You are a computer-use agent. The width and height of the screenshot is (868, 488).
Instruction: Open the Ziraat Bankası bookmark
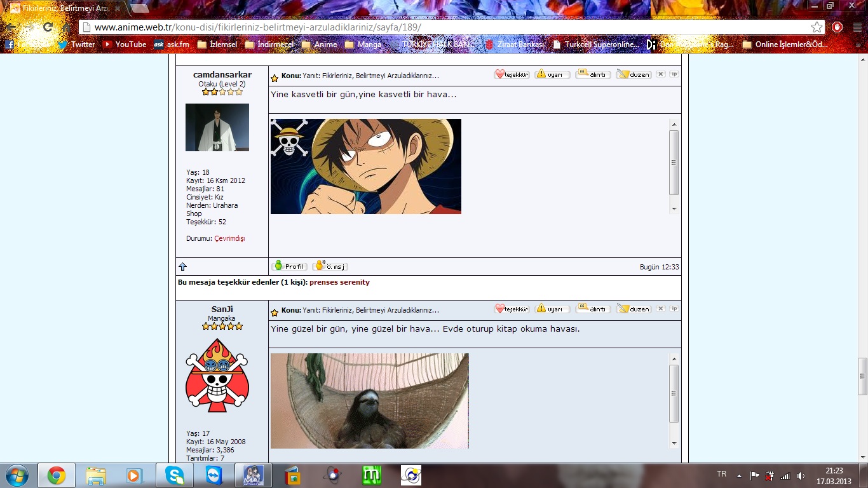[x=515, y=44]
